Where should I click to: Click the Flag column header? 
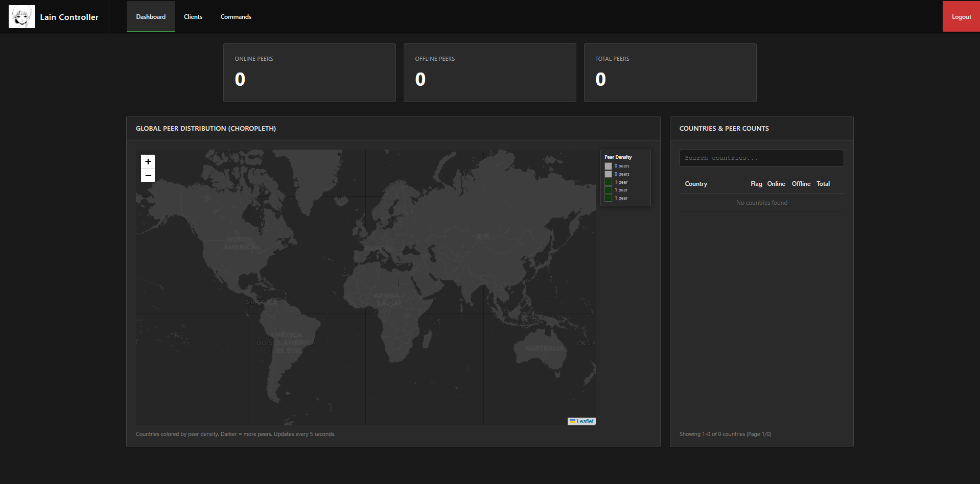click(756, 184)
